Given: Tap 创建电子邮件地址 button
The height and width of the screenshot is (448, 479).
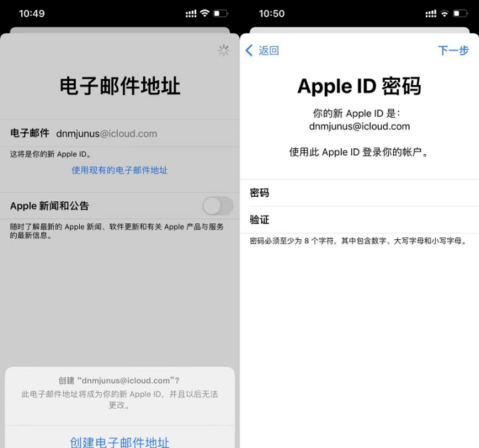Looking at the screenshot, I should coord(120,442).
